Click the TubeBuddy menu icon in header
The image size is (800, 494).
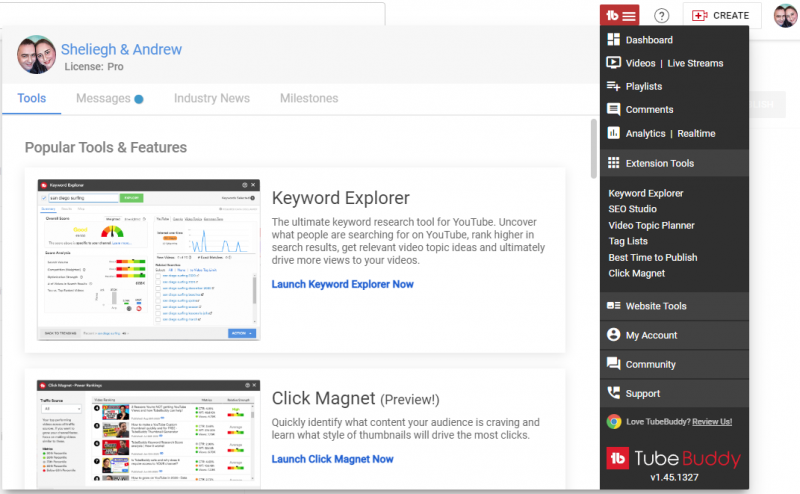tap(619, 15)
